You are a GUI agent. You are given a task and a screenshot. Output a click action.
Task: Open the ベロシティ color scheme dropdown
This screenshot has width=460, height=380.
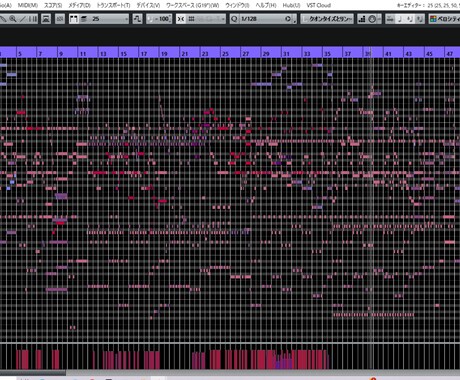pos(449,19)
